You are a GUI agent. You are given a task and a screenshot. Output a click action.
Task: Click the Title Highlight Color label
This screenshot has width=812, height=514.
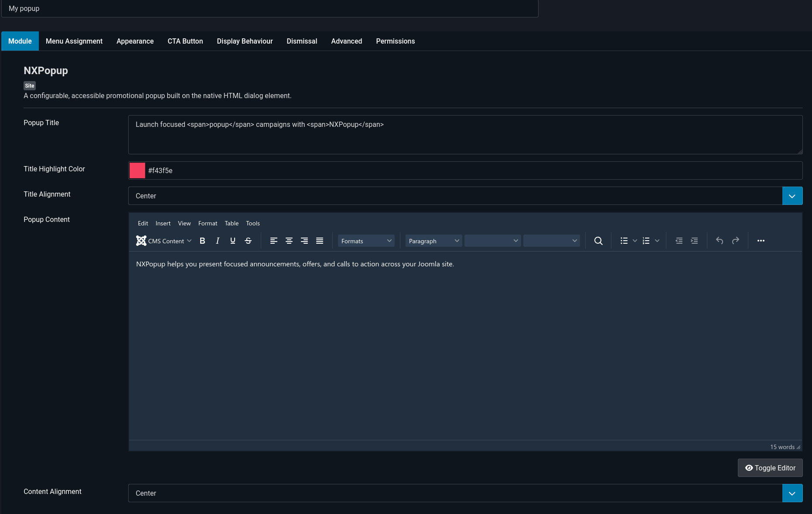point(54,169)
